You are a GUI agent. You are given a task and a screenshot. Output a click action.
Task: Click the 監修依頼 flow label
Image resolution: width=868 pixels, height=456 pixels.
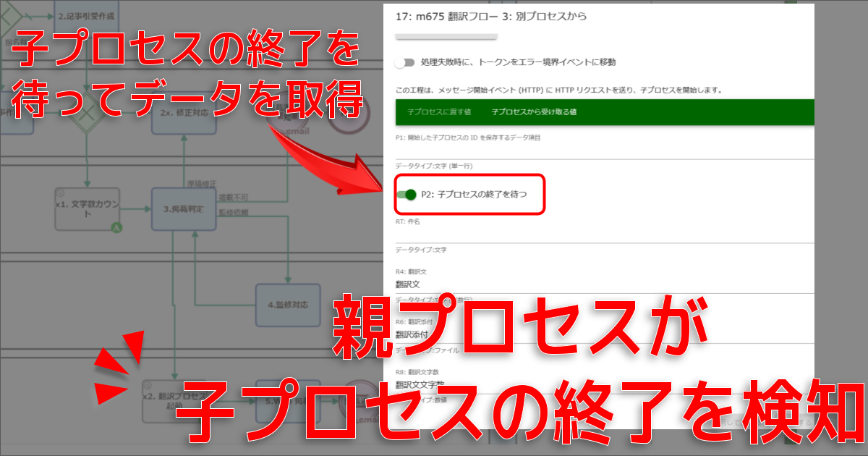point(233,212)
